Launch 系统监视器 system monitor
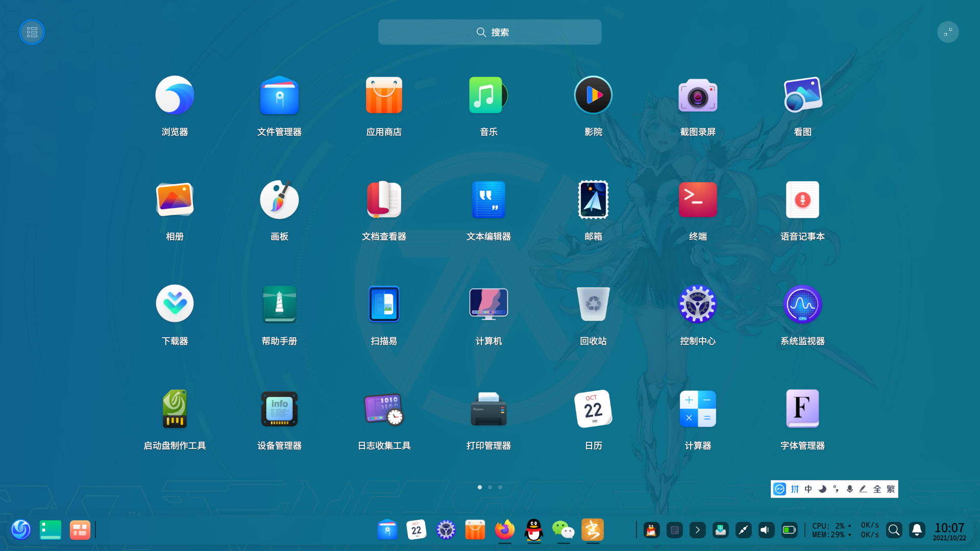 [x=802, y=305]
